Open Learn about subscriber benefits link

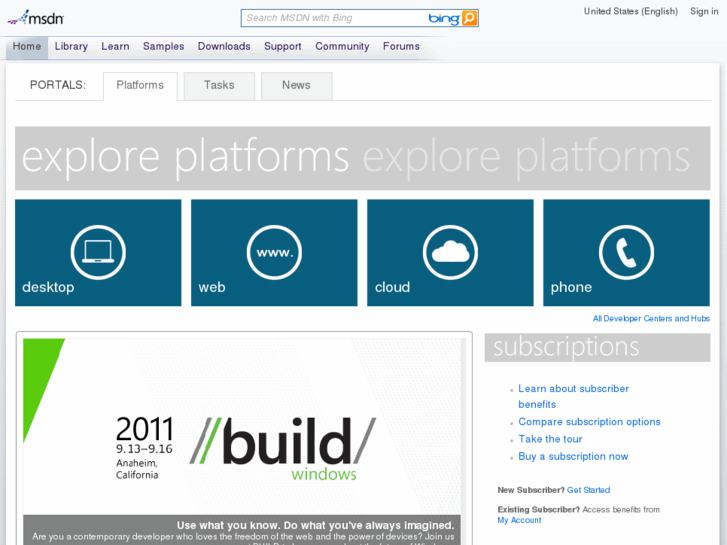click(574, 396)
